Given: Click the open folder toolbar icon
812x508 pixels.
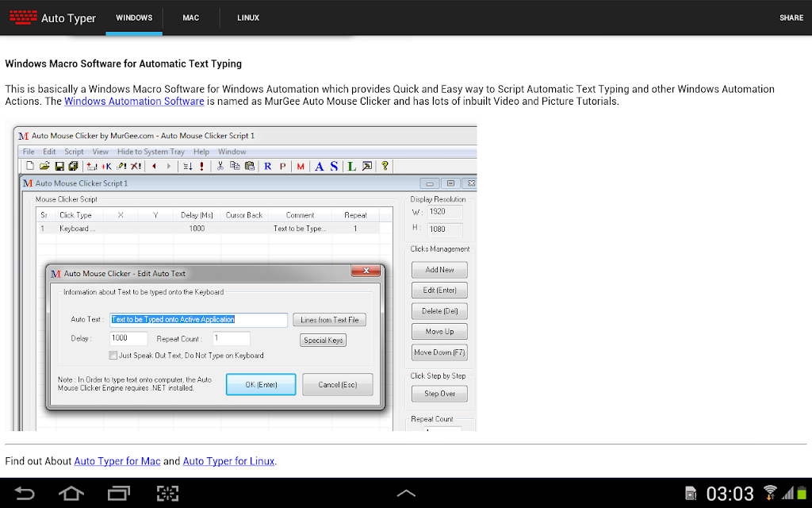Looking at the screenshot, I should pyautogui.click(x=44, y=166).
